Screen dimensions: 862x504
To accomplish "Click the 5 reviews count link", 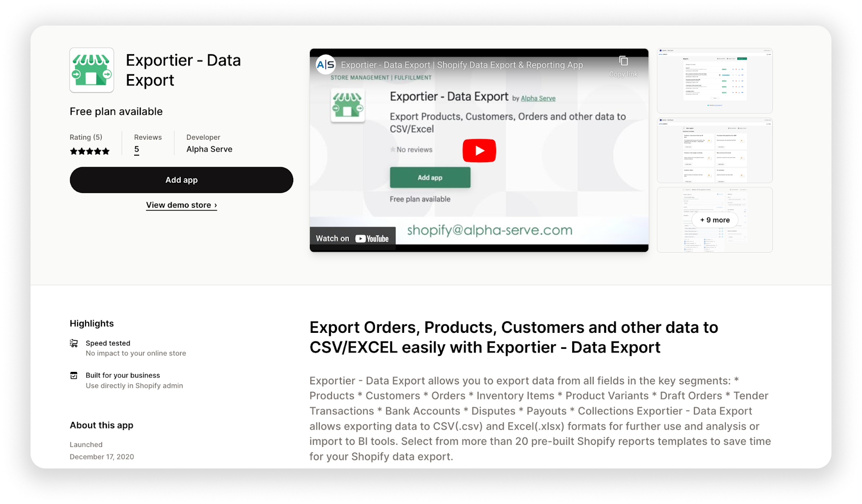I will pos(136,149).
